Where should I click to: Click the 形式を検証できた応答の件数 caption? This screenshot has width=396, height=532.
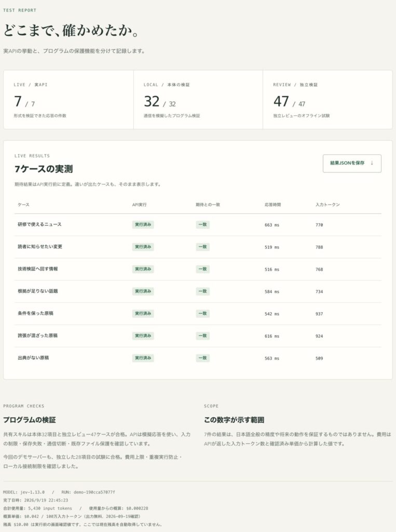click(40, 116)
